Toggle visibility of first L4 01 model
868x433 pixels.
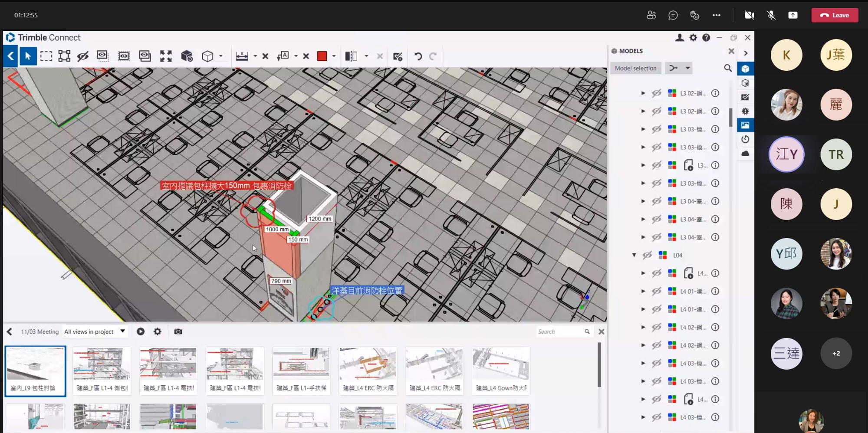pyautogui.click(x=656, y=291)
